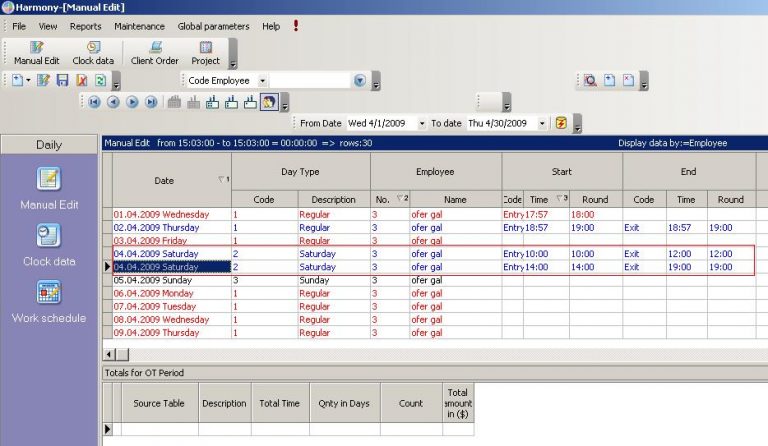This screenshot has width=768, height=446.
Task: Click the Manual Edit toolbar icon
Action: click(37, 47)
